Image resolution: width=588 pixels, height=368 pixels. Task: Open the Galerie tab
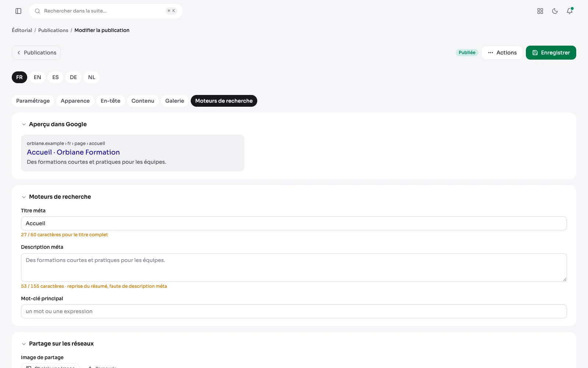175,101
